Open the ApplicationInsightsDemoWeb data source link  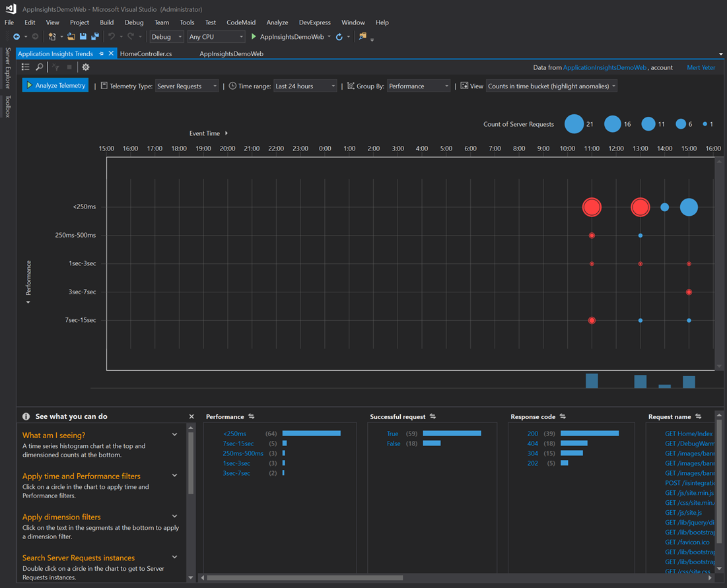point(605,68)
